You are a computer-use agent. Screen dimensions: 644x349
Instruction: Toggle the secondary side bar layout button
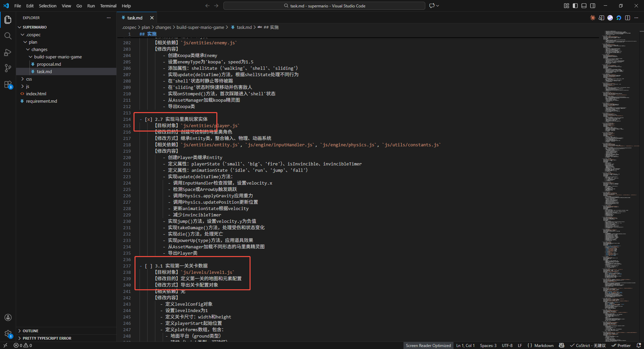593,6
